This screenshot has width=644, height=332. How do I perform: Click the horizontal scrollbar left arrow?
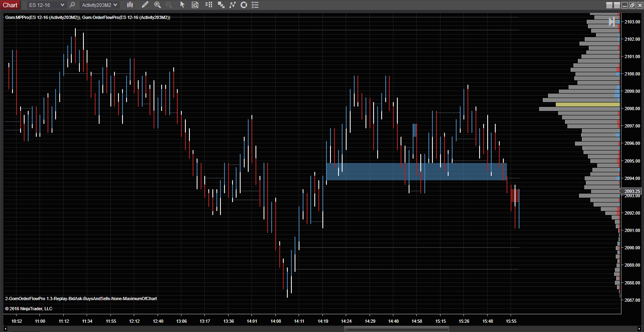pyautogui.click(x=5, y=329)
